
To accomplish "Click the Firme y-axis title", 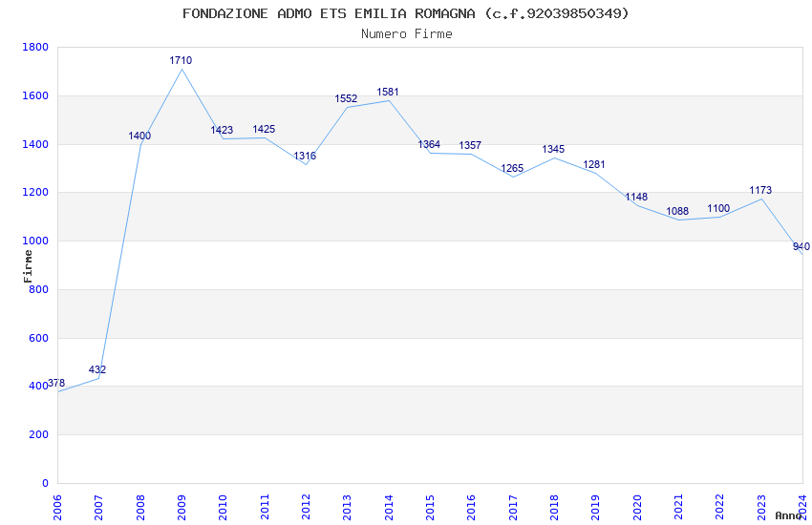I will (x=28, y=266).
